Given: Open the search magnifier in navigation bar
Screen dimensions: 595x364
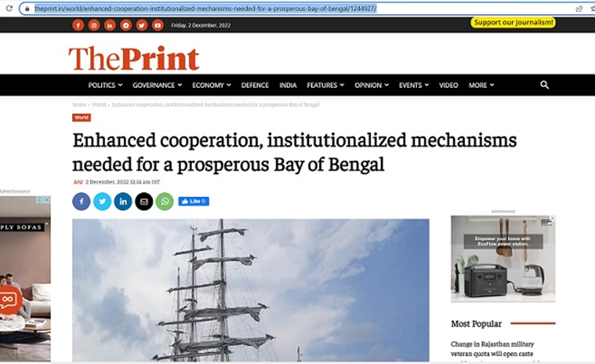Looking at the screenshot, I should click(x=544, y=85).
